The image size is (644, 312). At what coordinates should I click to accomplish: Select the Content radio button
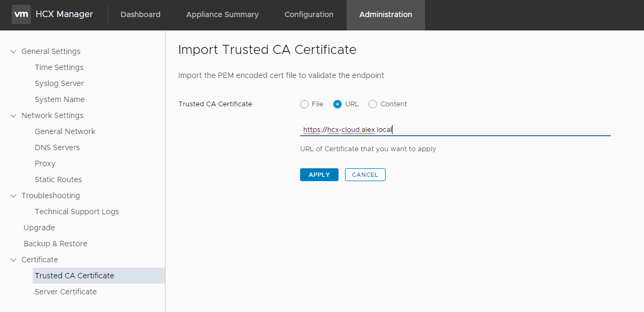point(373,104)
